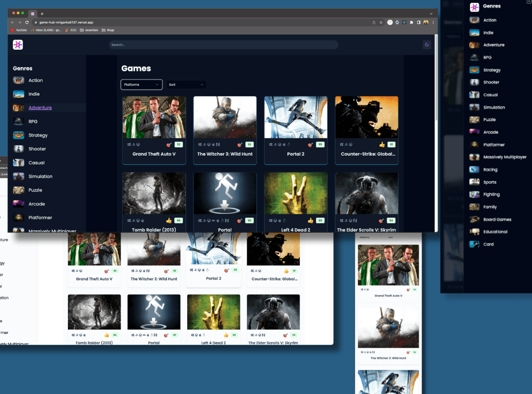Viewport: 532px width, 394px height.
Task: Expand browser tab search chevron
Action: pyautogui.click(x=431, y=14)
